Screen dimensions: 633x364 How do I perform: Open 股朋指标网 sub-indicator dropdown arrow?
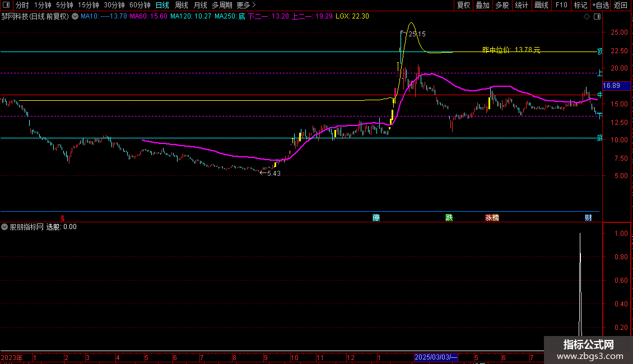pos(4,227)
